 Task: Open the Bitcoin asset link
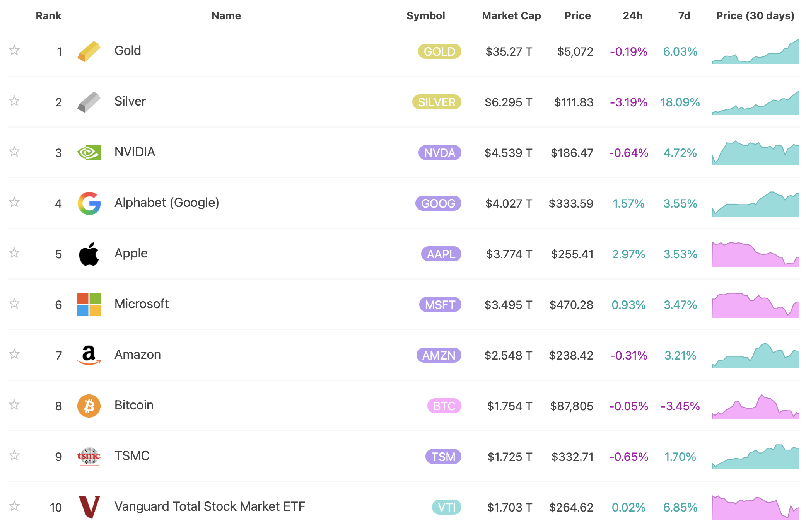[x=134, y=405]
